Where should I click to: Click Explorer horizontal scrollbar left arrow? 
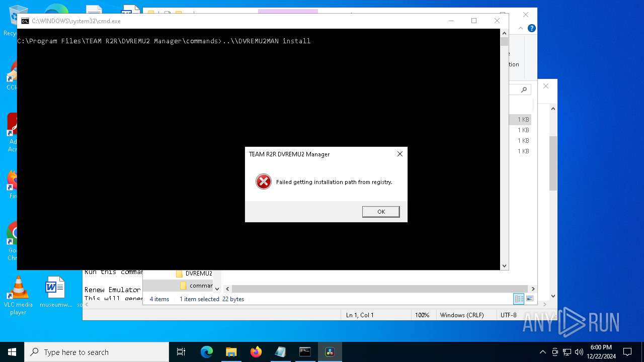pyautogui.click(x=227, y=289)
